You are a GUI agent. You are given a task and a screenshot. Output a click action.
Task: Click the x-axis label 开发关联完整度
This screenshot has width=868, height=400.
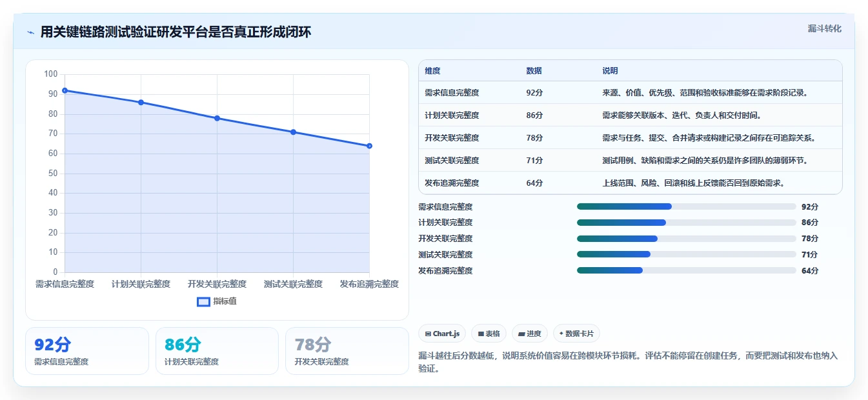coord(217,284)
